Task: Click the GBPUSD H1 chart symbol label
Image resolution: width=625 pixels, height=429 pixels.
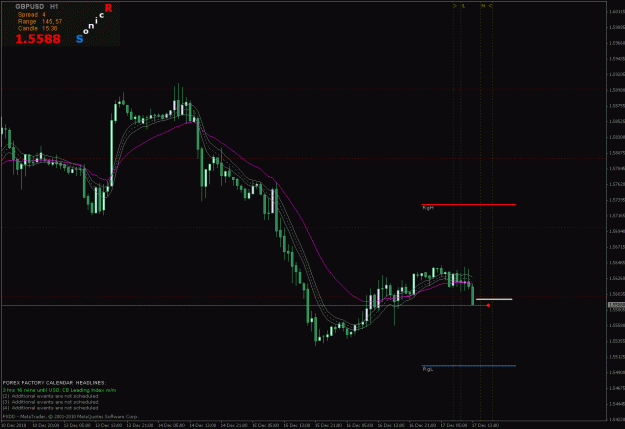Action: click(x=37, y=7)
